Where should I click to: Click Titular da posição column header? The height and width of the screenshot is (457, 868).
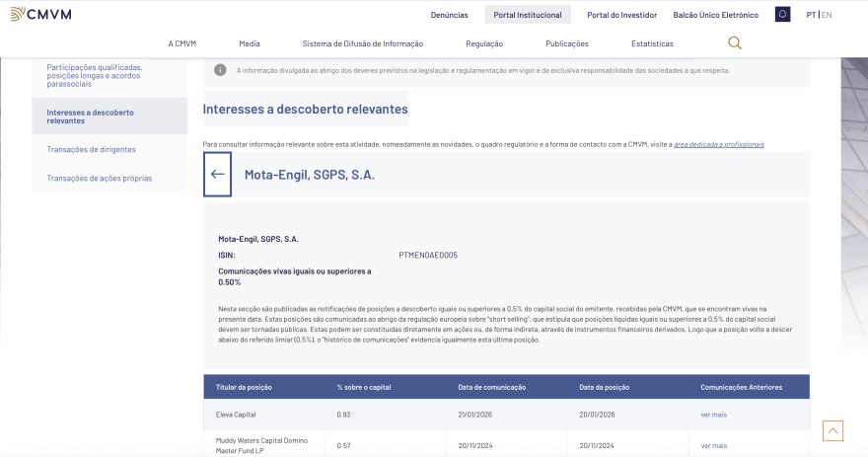click(x=244, y=387)
